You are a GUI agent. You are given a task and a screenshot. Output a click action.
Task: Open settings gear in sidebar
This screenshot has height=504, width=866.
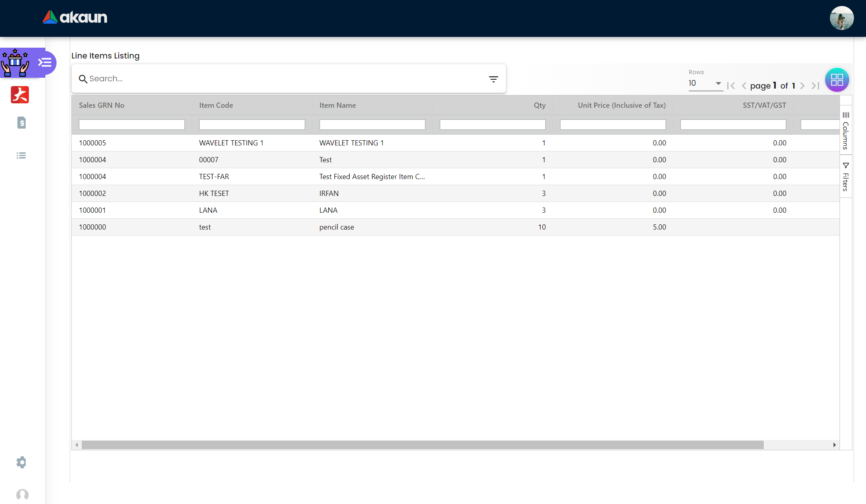(x=21, y=462)
